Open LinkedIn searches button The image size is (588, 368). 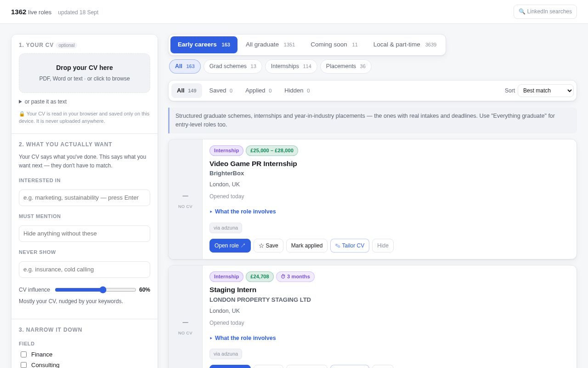click(545, 11)
